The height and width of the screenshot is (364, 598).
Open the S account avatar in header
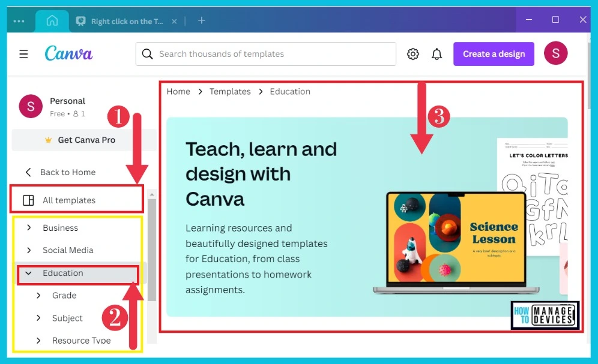click(x=555, y=53)
